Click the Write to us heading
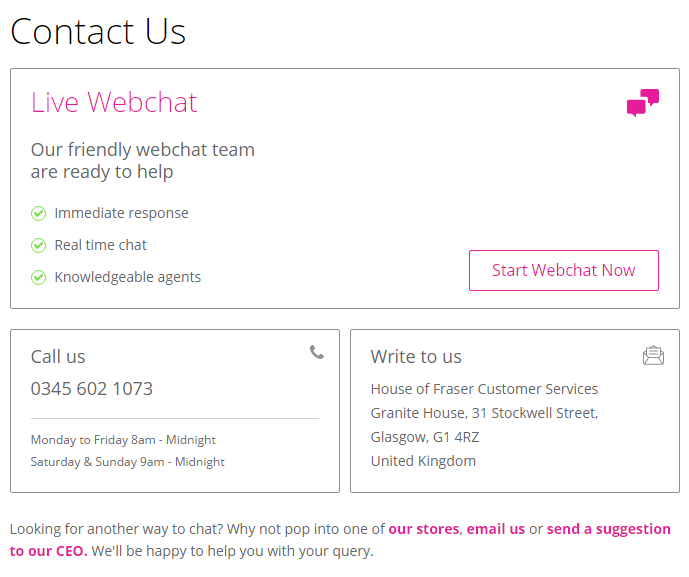This screenshot has height=577, width=689. tap(416, 357)
